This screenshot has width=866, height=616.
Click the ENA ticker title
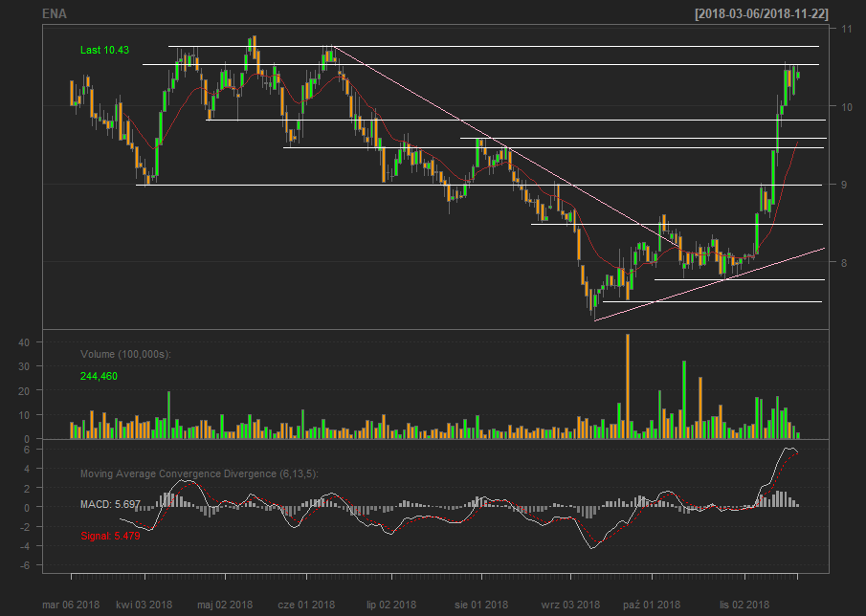[55, 13]
